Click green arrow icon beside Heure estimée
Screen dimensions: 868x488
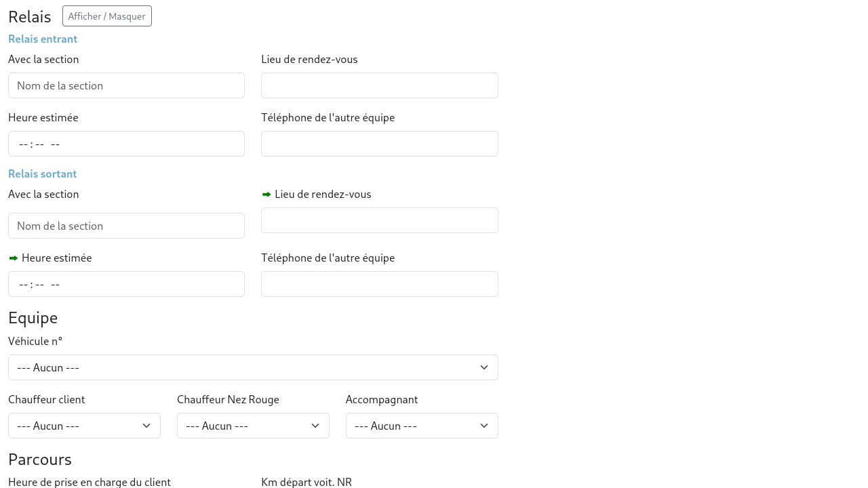(x=14, y=258)
